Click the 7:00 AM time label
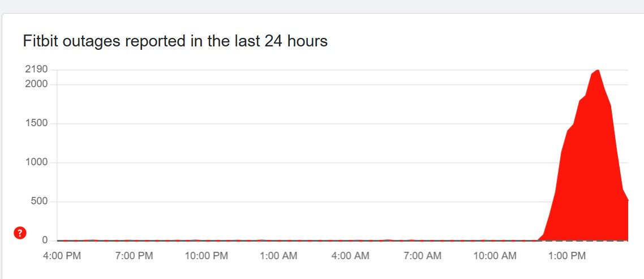Screen dimensions: 644x279 (x=422, y=256)
